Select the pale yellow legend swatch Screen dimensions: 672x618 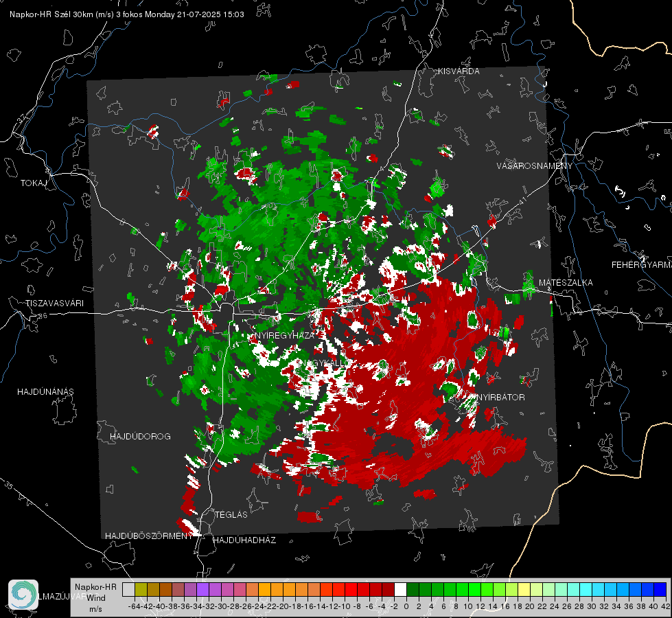tap(524, 589)
